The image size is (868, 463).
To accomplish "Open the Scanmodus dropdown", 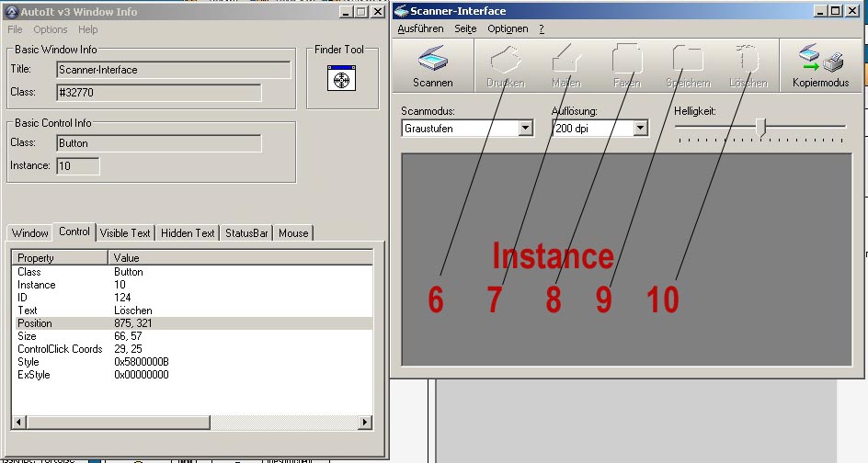I will [526, 129].
